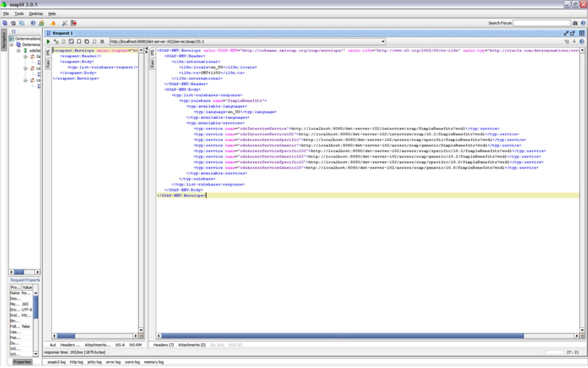
Task: Show the memory log
Action: pyautogui.click(x=154, y=362)
